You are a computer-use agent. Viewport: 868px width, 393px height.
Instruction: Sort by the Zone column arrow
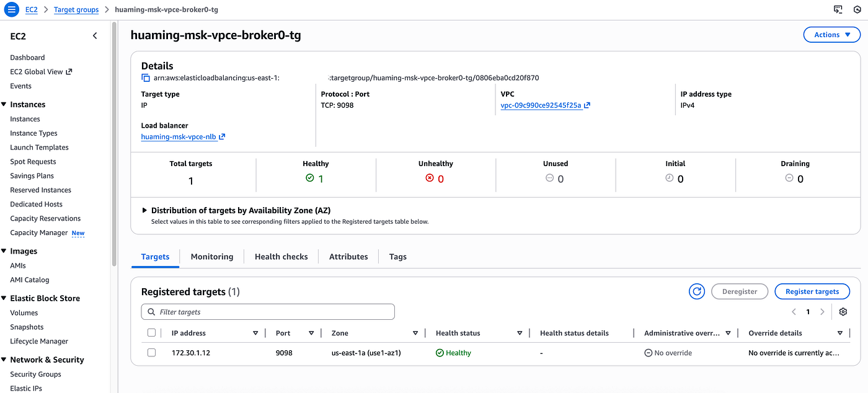point(415,333)
